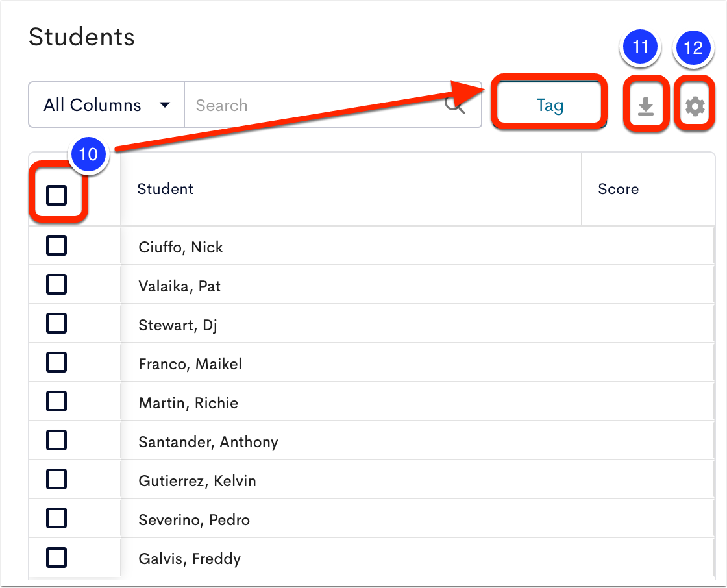Image resolution: width=727 pixels, height=588 pixels.
Task: Click the Tag button
Action: coord(550,104)
